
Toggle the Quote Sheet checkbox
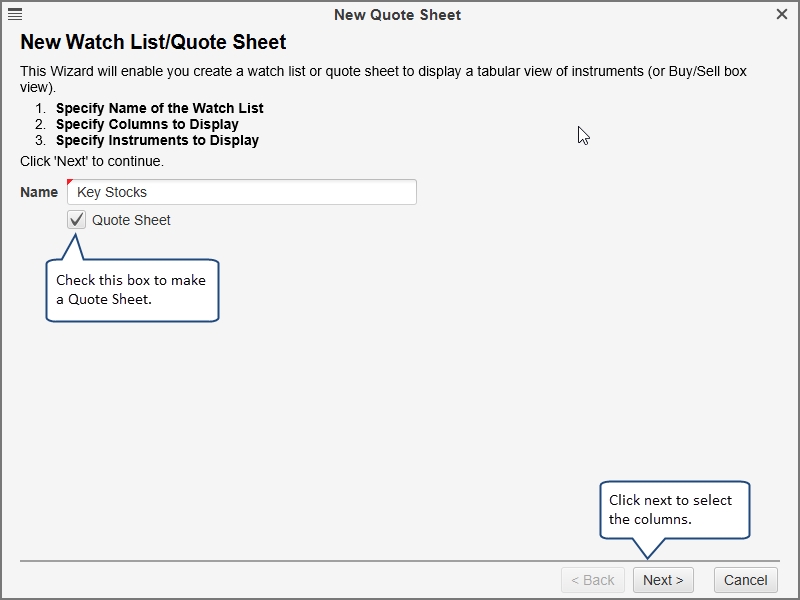coord(77,220)
